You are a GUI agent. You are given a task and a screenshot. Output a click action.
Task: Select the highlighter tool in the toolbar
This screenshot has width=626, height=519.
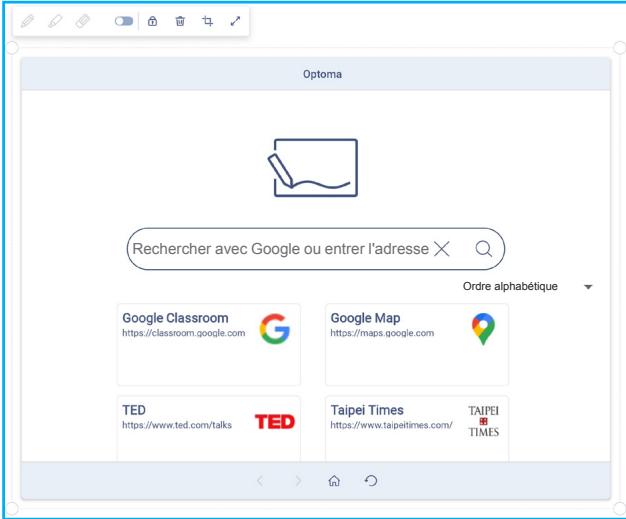click(x=55, y=21)
